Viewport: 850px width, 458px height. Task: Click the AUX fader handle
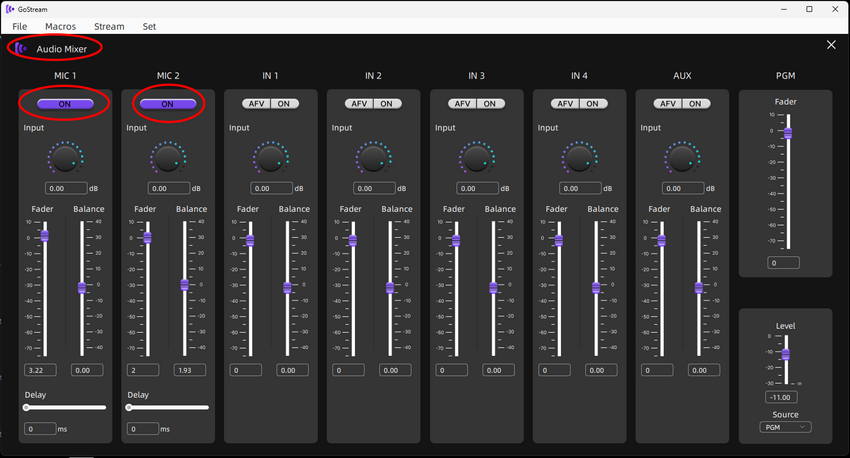(x=661, y=240)
